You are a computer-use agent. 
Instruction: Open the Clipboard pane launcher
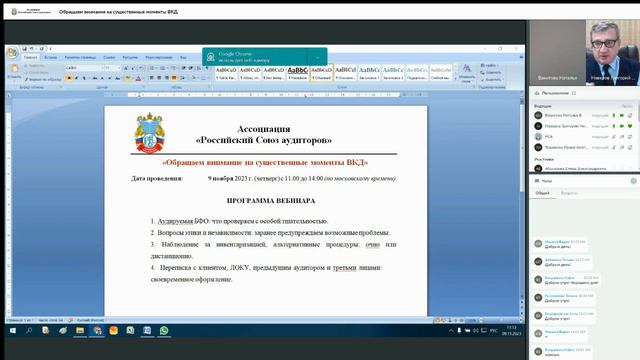(61, 87)
